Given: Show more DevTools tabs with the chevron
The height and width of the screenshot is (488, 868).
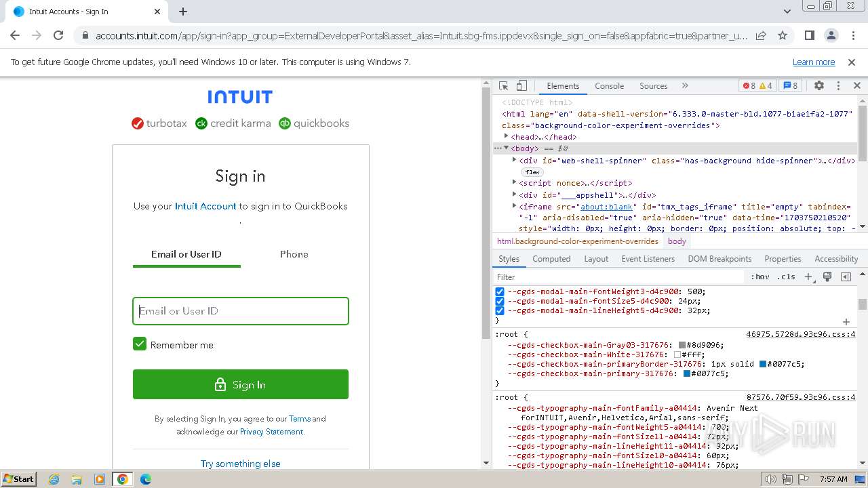Looking at the screenshot, I should coord(685,86).
